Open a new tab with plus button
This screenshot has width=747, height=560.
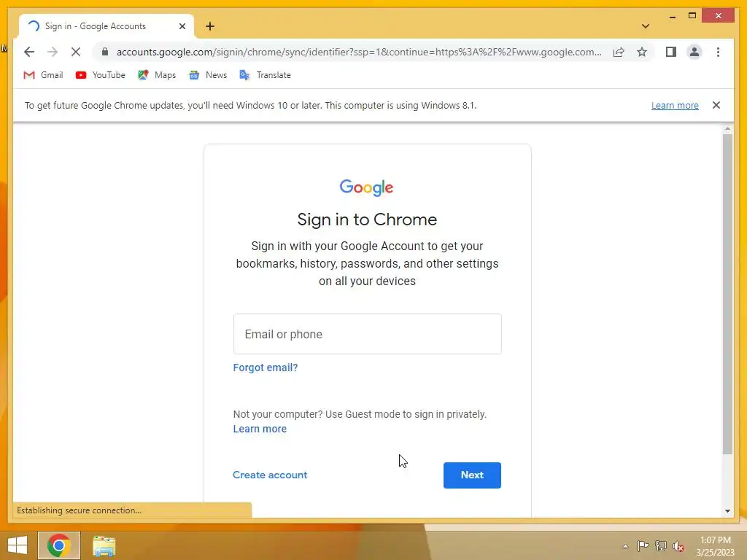tap(210, 26)
